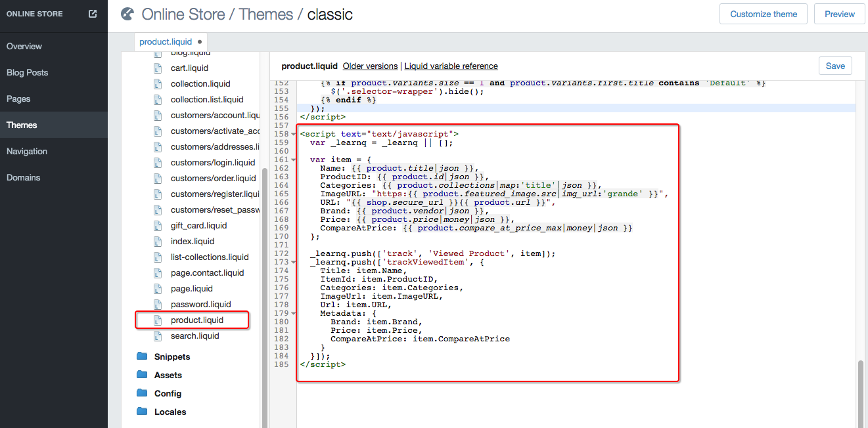The width and height of the screenshot is (868, 428).
Task: Click the search.liquid file icon
Action: point(157,336)
